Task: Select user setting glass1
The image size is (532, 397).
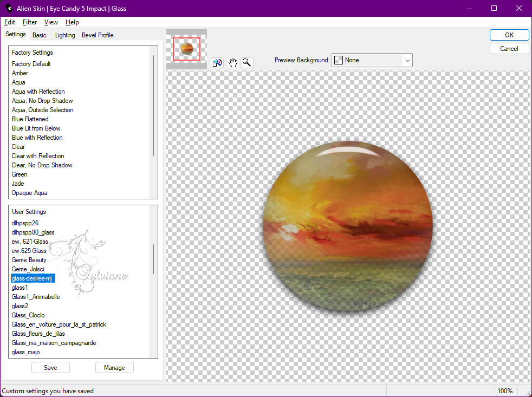Action: [20, 288]
